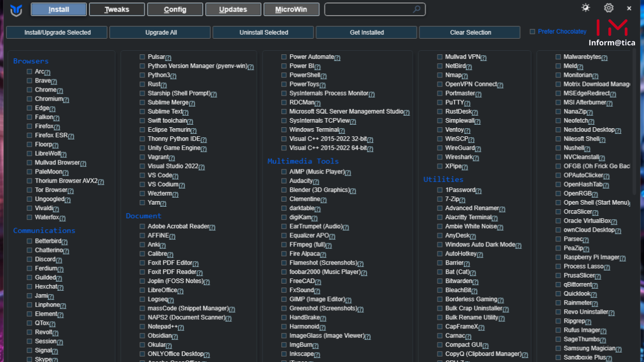The image size is (644, 362).
Task: Open the (?) help link beside qBittorrent
Action: pos(595,286)
